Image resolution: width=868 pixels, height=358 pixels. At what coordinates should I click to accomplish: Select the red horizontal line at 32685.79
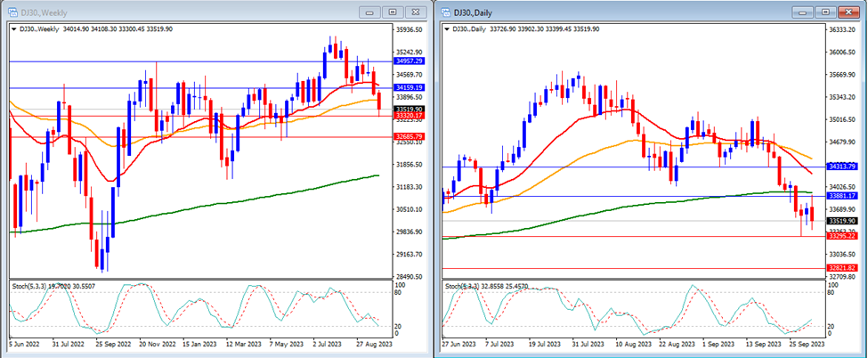[199, 137]
